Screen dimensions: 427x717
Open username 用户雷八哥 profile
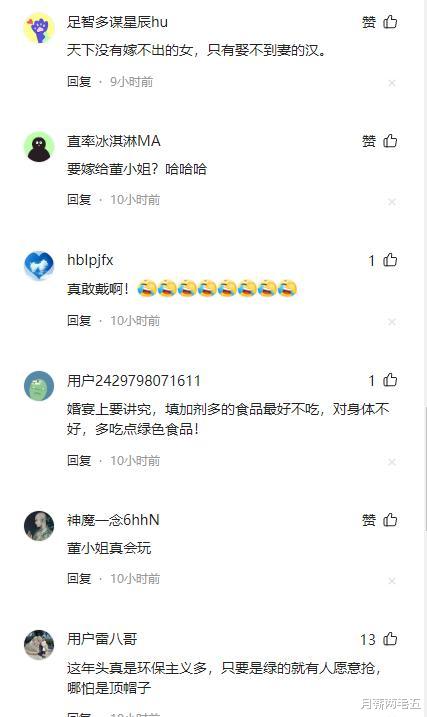pos(102,639)
